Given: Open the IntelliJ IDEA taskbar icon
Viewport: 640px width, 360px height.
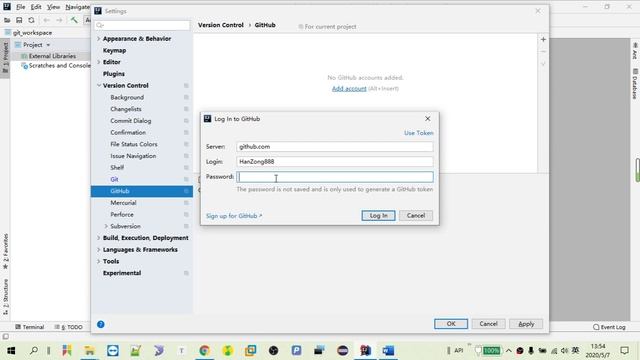Looking at the screenshot, I should (x=365, y=351).
